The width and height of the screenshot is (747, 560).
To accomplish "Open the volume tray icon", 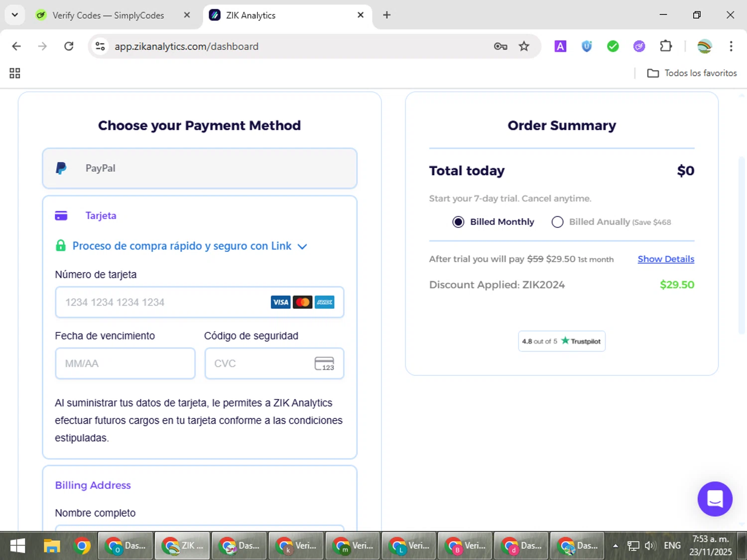I will point(650,546).
